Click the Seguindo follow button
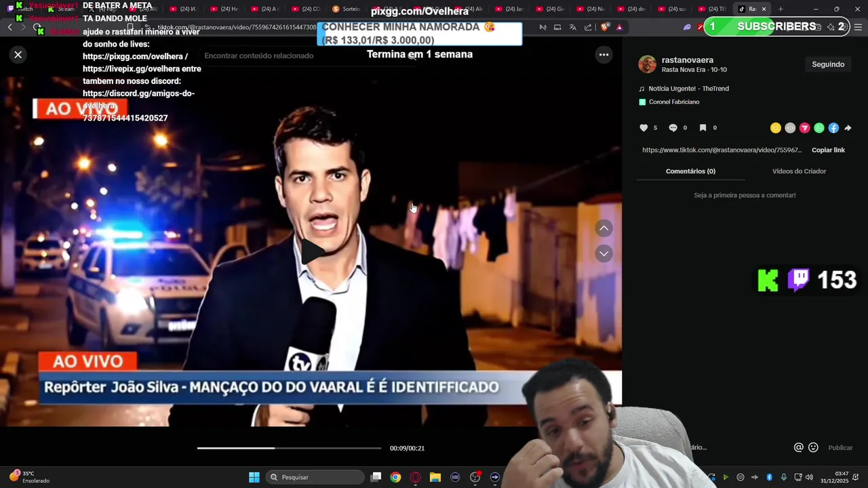This screenshot has width=868, height=488. (x=828, y=64)
